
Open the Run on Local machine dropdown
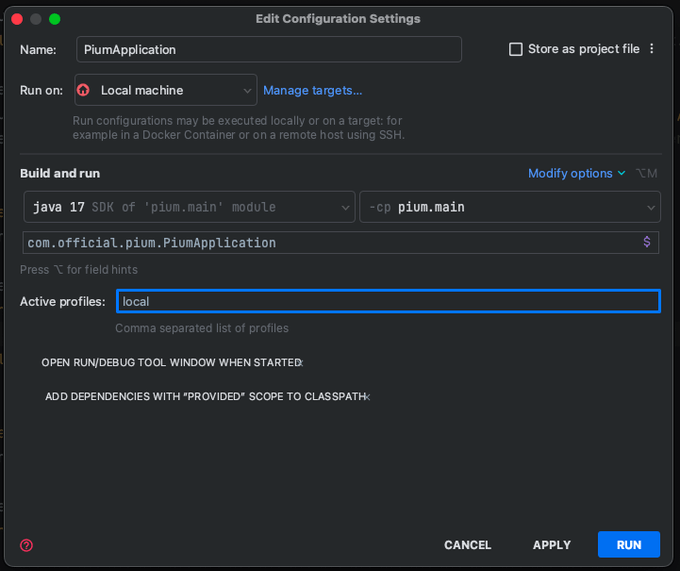[165, 90]
